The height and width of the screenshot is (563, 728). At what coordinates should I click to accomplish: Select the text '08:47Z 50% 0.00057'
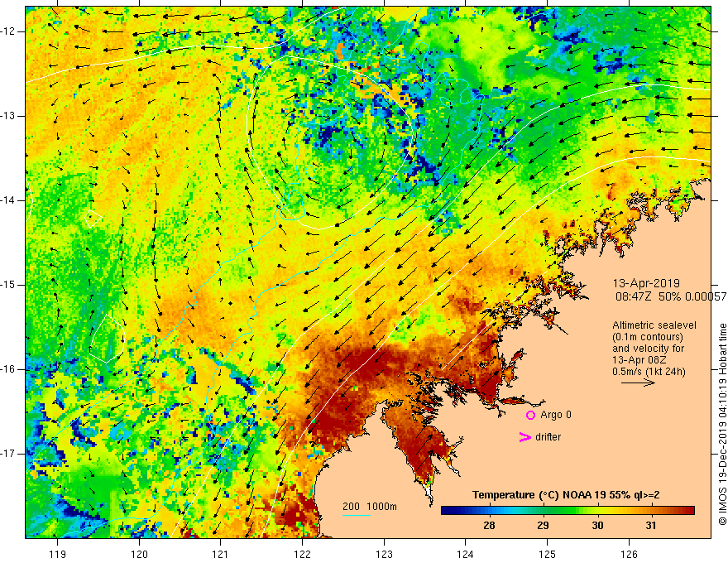click(672, 296)
